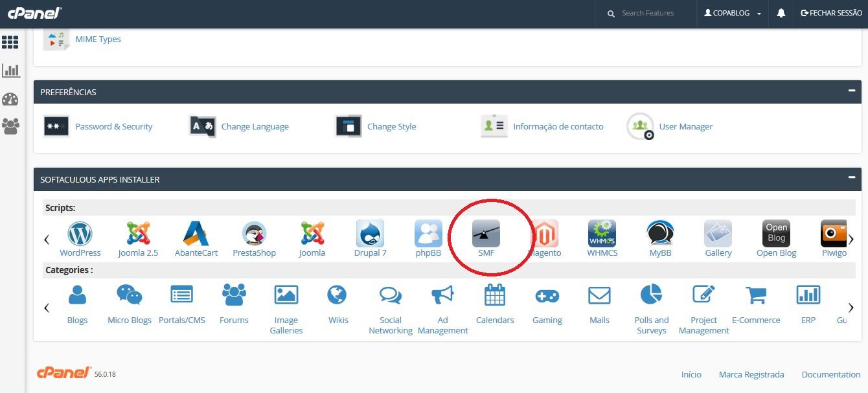Open the WordPress script installer
The width and height of the screenshot is (868, 393).
[80, 238]
